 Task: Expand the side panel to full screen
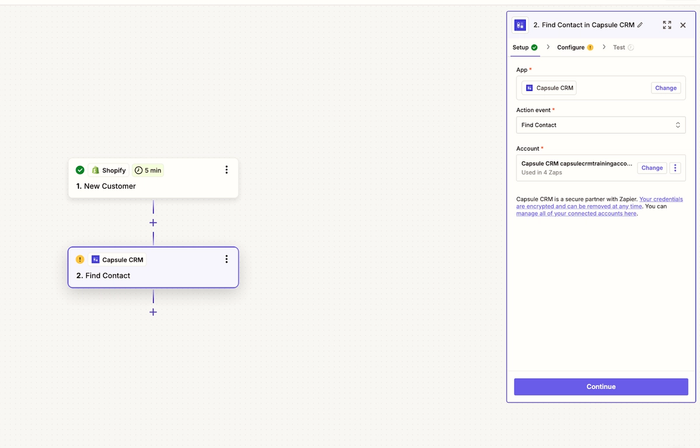pos(667,25)
